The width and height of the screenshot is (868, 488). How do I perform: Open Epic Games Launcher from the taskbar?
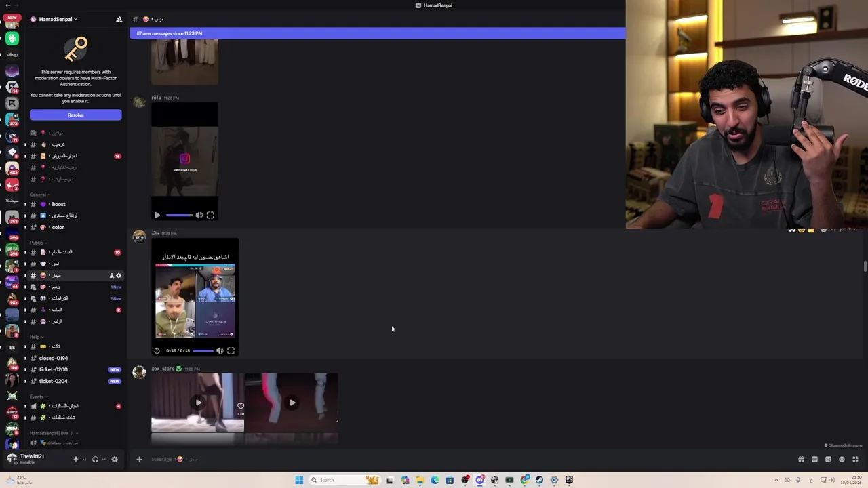click(x=569, y=480)
